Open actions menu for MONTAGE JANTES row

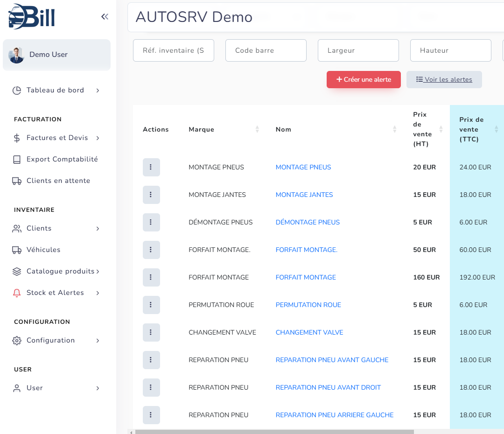pos(151,195)
